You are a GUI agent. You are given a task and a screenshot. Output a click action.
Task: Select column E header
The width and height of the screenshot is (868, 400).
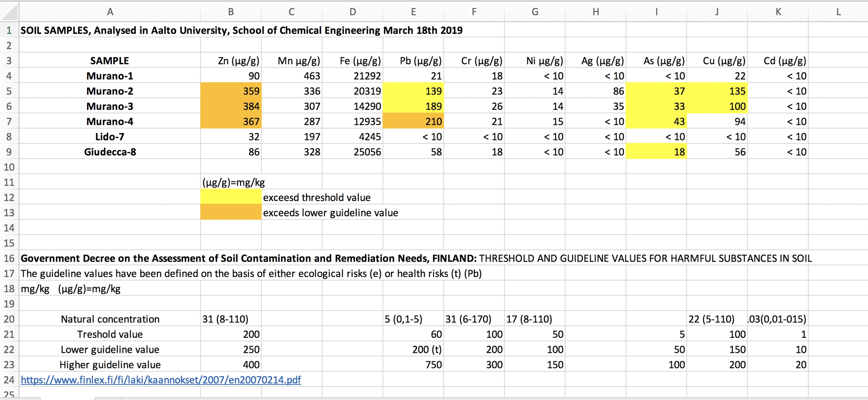(x=413, y=12)
